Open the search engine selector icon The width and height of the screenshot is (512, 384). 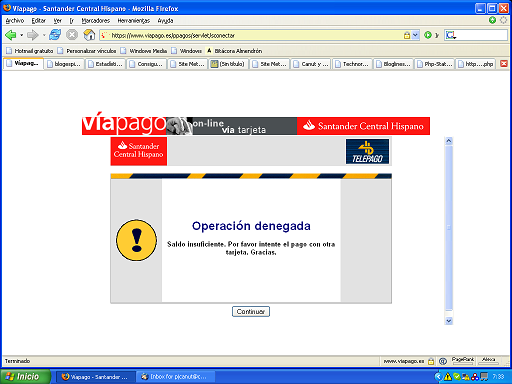451,35
